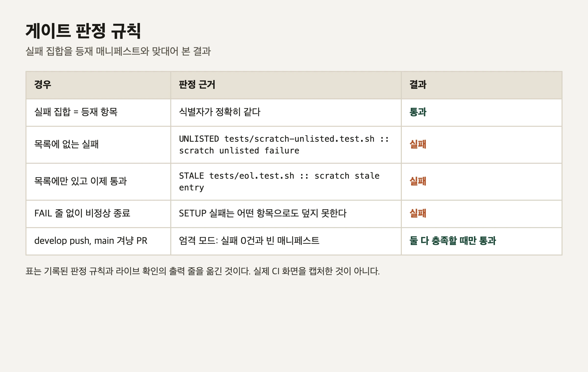This screenshot has height=372, width=588.
Task: Select the cell 'FAIL 줄 없이 비정상 종료'
Action: tap(98, 214)
